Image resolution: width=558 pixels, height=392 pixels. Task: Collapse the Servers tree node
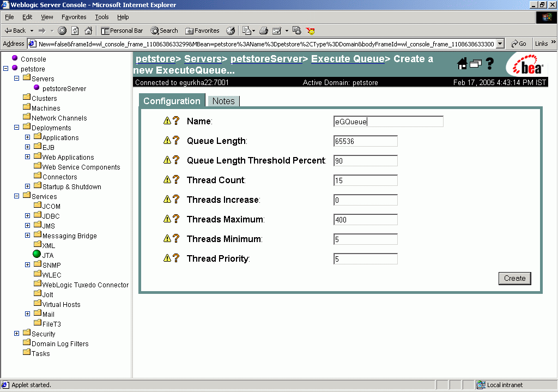point(16,78)
